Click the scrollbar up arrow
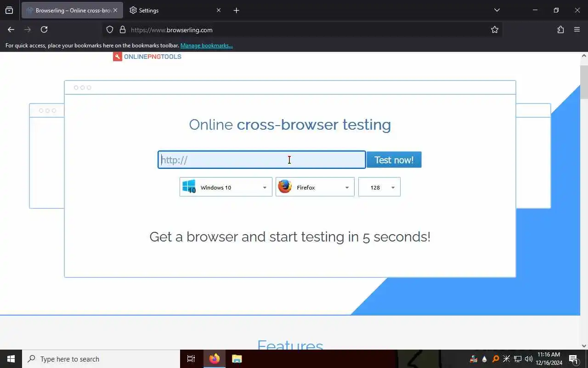The image size is (588, 368). (x=584, y=56)
